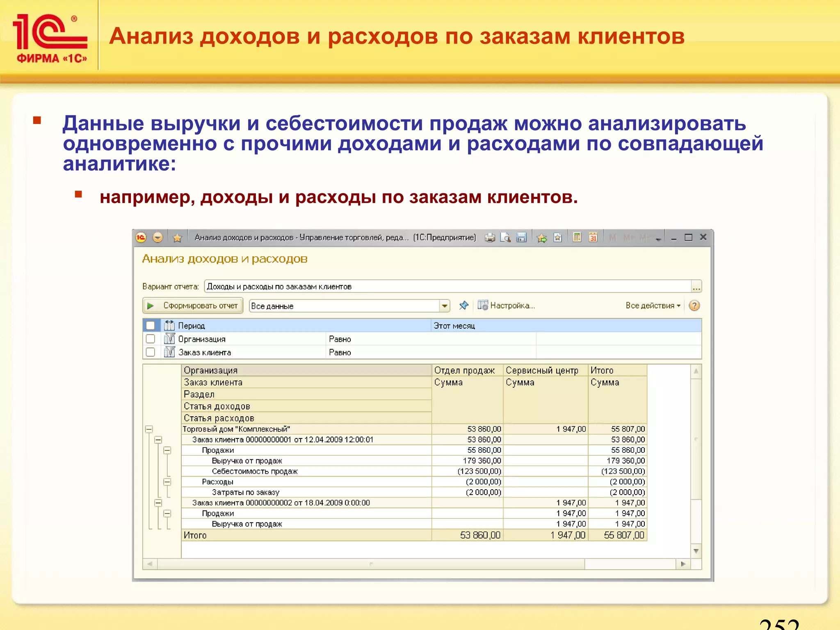Click the Favorites star icon in title bar

177,238
